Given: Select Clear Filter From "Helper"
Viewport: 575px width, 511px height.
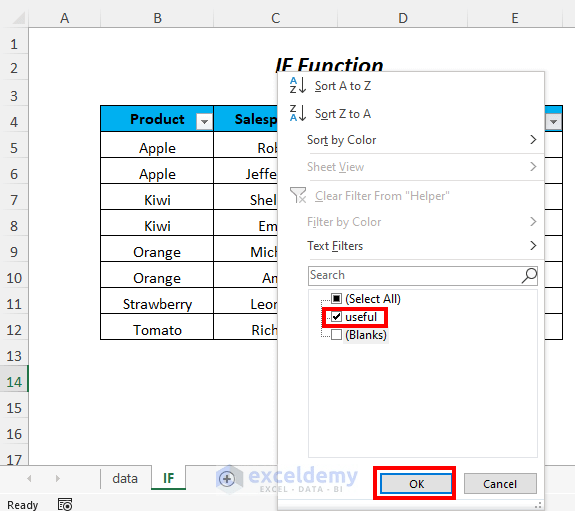Looking at the screenshot, I should coord(382,196).
